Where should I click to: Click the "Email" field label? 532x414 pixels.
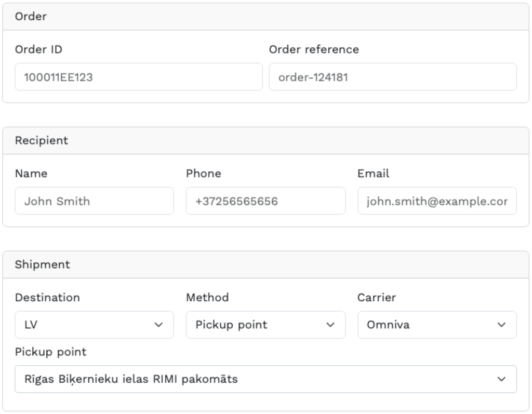coord(373,173)
